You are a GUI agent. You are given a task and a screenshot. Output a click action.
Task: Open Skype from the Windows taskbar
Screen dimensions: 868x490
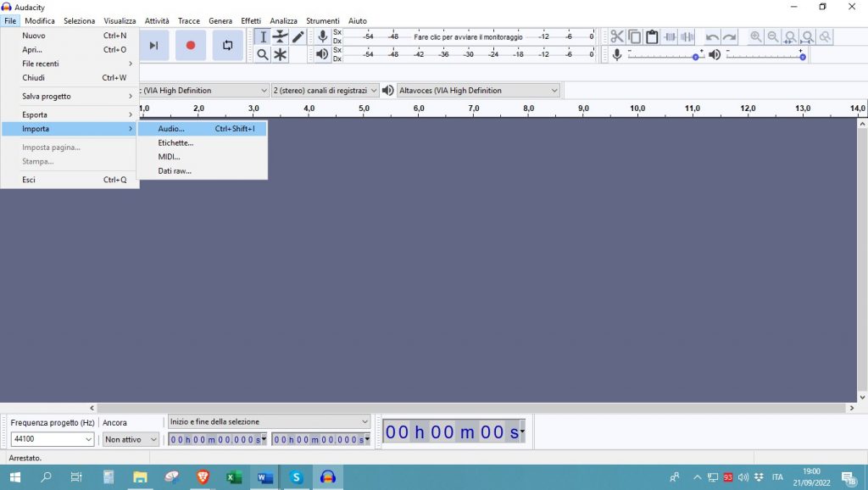[x=296, y=477]
